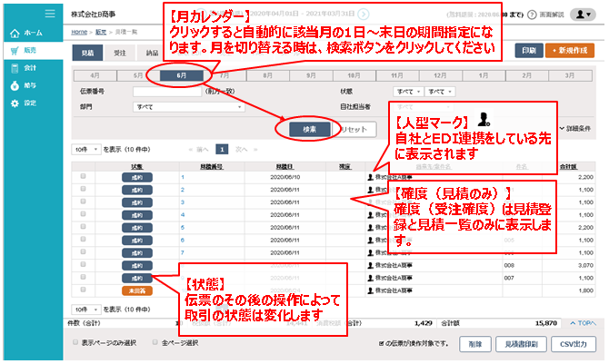Click the 販売 breadcrumb link
Viewport: 609px width, 364px height.
tap(101, 32)
